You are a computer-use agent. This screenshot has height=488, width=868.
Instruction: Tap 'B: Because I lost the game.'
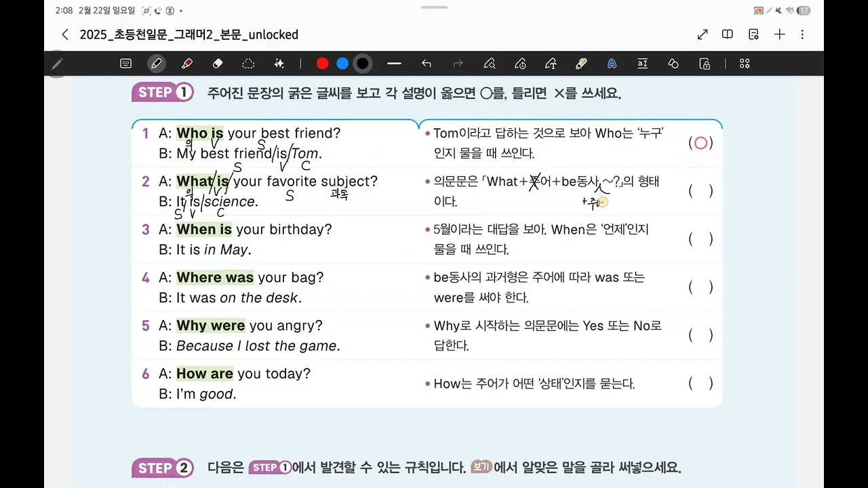[x=250, y=346]
